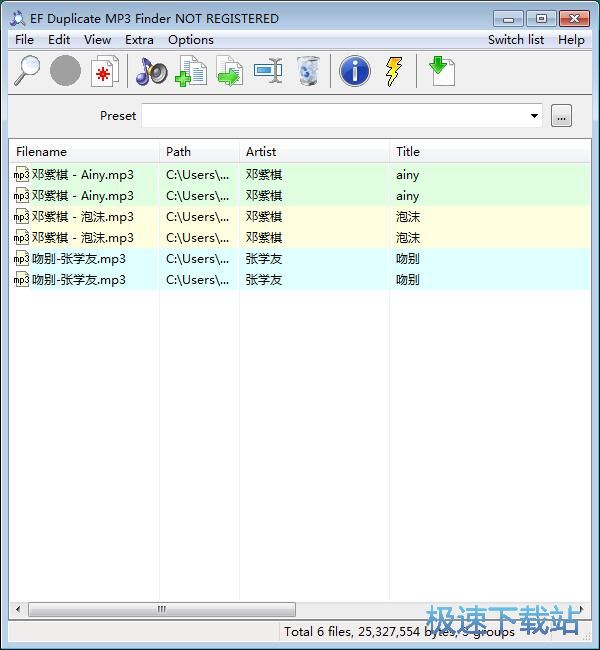Sort by the Filename column header
The width and height of the screenshot is (600, 650).
[84, 152]
